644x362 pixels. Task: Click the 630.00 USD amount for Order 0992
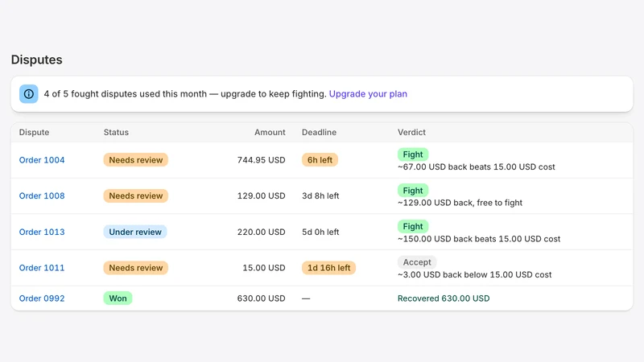click(x=261, y=298)
